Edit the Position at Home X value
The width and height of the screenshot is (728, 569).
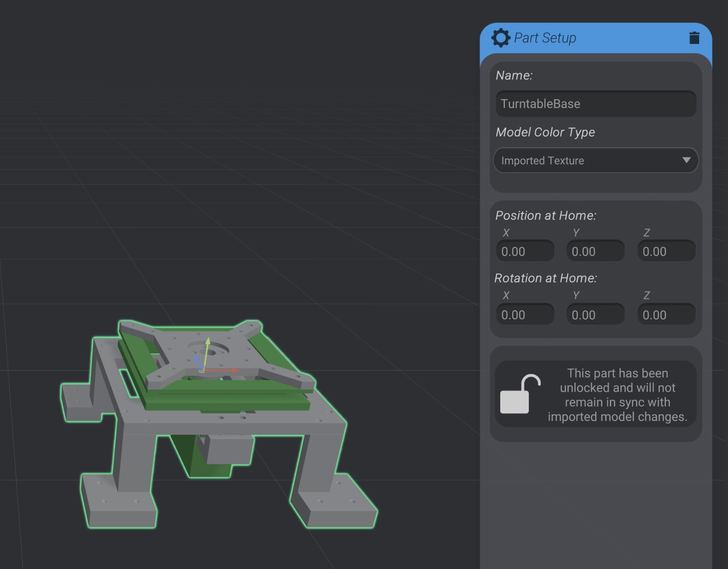coord(525,250)
